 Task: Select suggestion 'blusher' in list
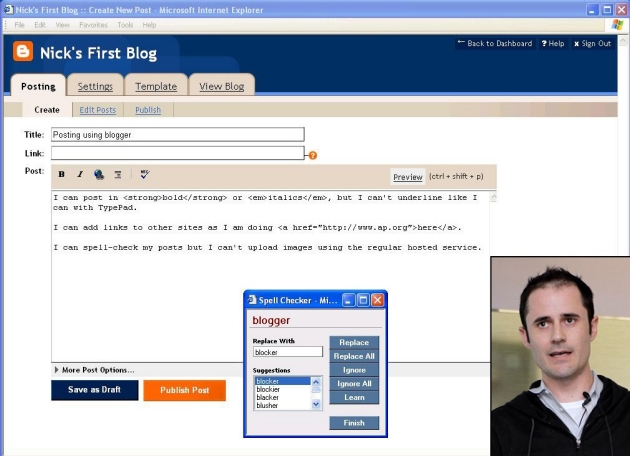click(283, 405)
